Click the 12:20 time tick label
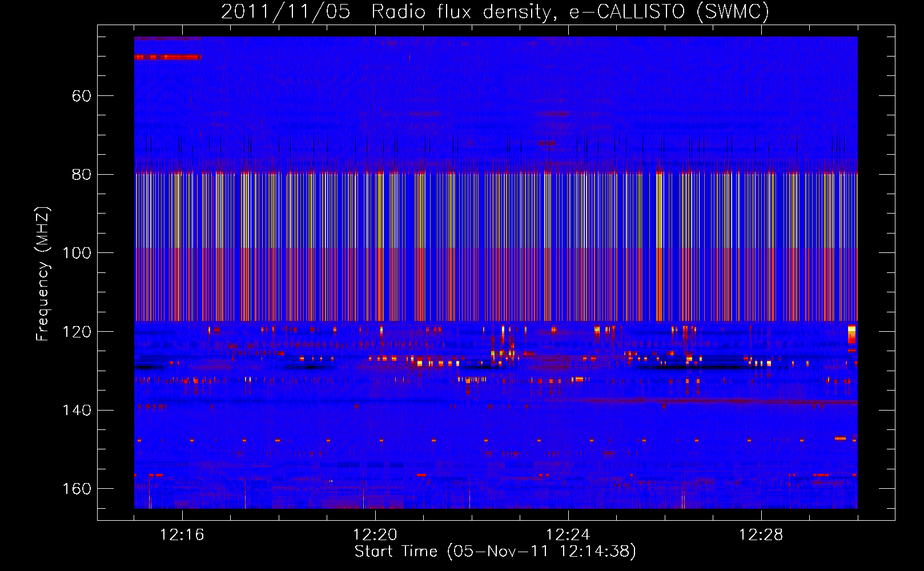This screenshot has width=924, height=571. (x=375, y=535)
